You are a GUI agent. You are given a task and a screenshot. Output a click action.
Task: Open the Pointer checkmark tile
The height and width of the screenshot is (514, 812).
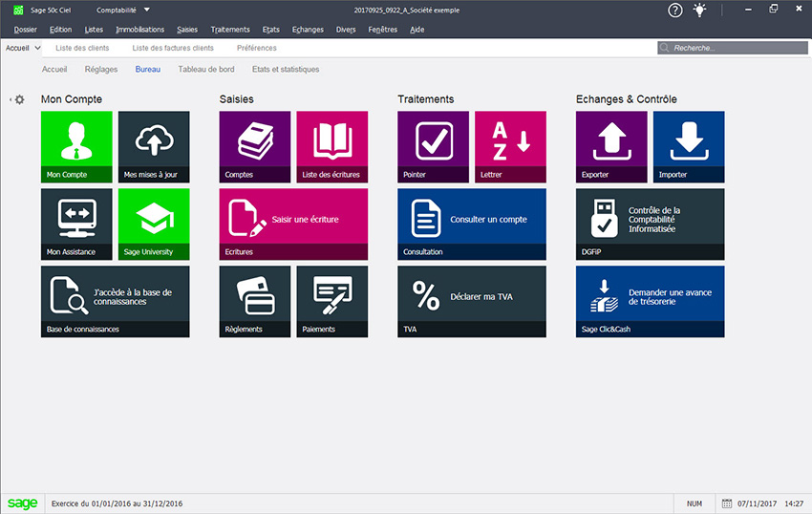[x=433, y=146]
